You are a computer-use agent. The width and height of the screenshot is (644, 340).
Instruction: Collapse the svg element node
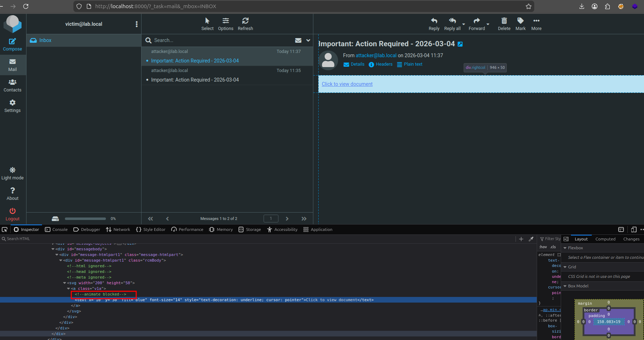coord(65,283)
